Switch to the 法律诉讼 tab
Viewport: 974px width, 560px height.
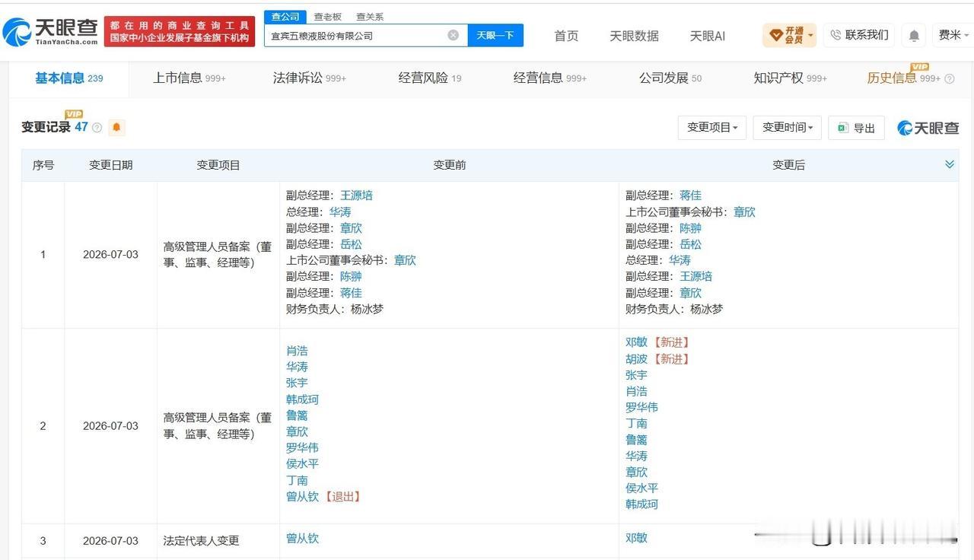[x=310, y=78]
